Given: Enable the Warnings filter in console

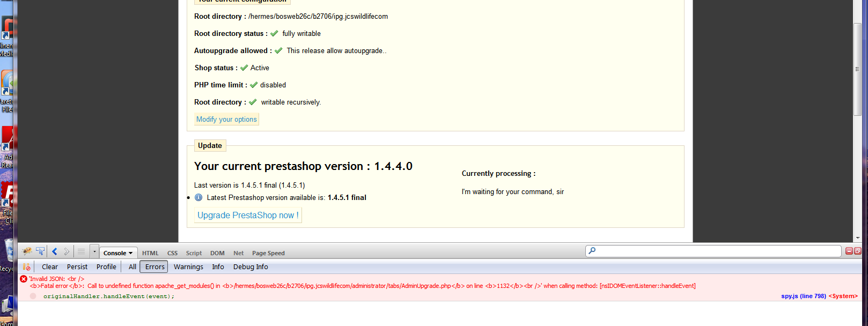Looking at the screenshot, I should coord(188,266).
